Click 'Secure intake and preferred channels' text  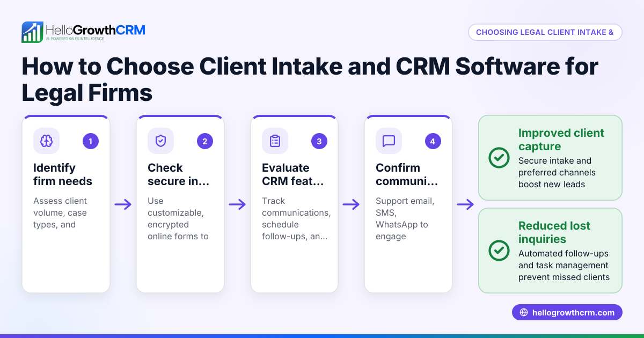click(x=557, y=172)
